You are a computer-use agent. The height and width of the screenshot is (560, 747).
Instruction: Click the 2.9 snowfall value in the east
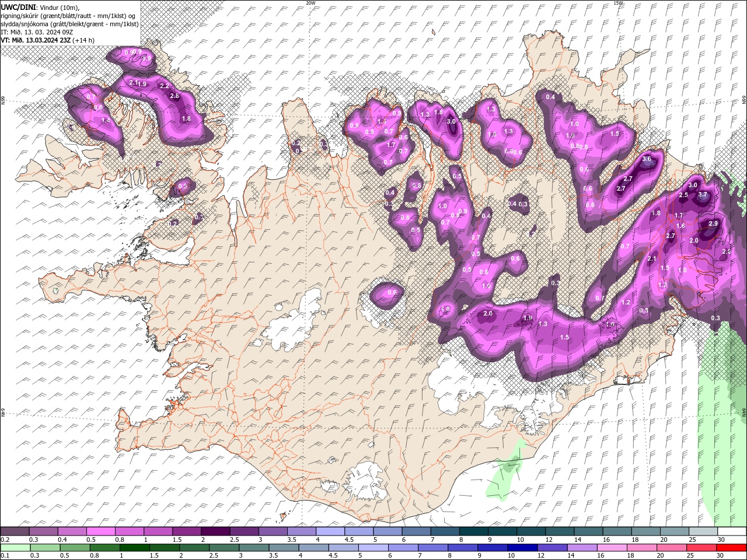point(713,223)
